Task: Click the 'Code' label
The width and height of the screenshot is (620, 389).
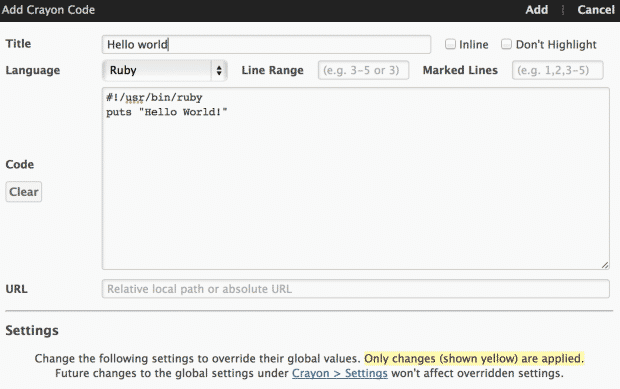Action: [x=20, y=164]
